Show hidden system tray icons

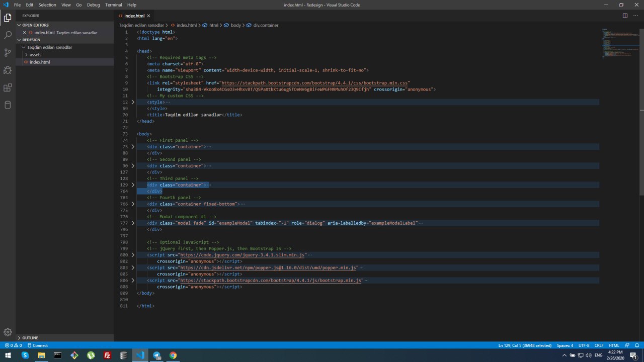565,355
